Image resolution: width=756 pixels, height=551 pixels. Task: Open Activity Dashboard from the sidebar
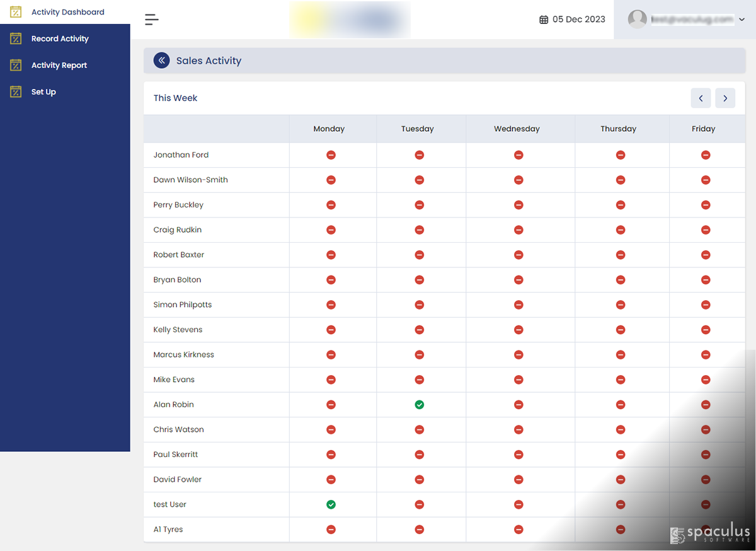pyautogui.click(x=67, y=12)
